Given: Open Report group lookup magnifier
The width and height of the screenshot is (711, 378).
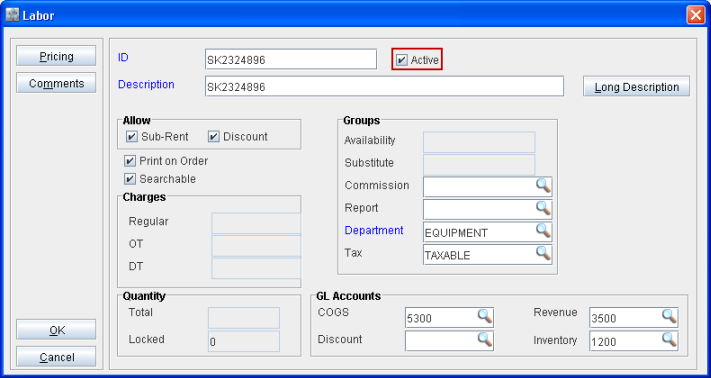Looking at the screenshot, I should click(543, 208).
